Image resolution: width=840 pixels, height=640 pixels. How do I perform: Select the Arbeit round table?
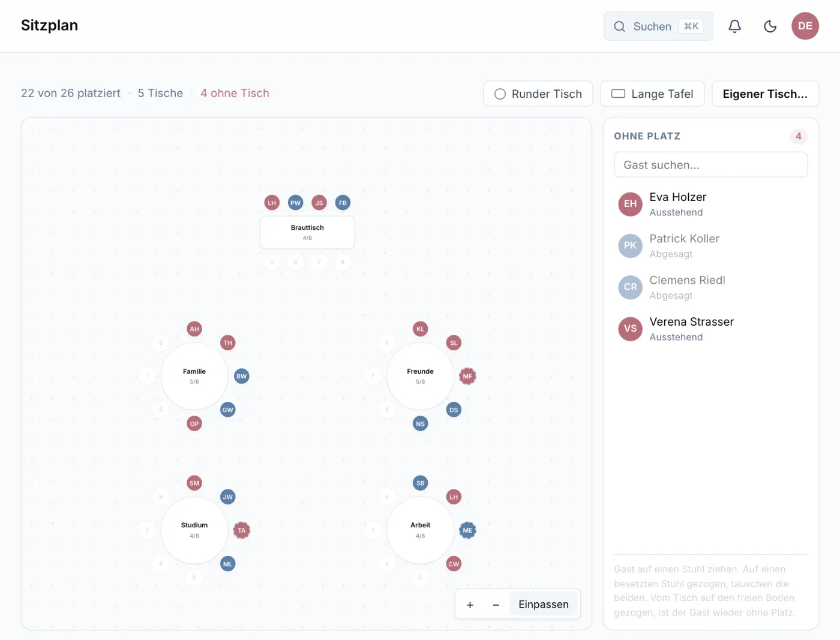click(x=421, y=530)
